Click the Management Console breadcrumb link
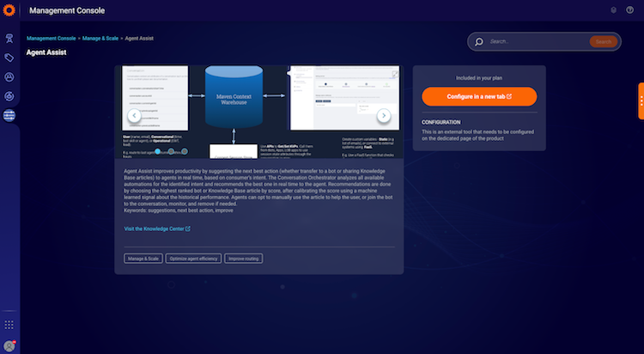Viewport: 644px width, 354px height. click(52, 39)
